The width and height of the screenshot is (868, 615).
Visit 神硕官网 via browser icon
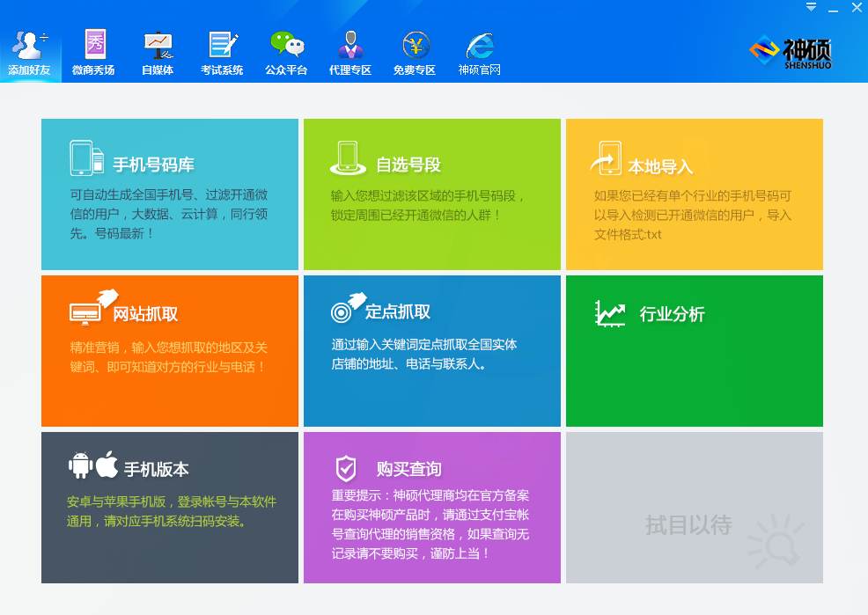480,51
